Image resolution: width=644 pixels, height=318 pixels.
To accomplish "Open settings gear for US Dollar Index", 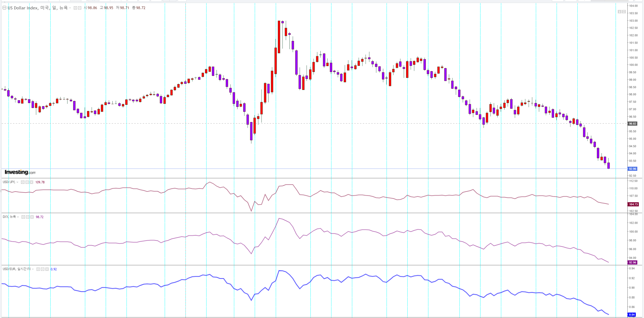I will tap(79, 8).
